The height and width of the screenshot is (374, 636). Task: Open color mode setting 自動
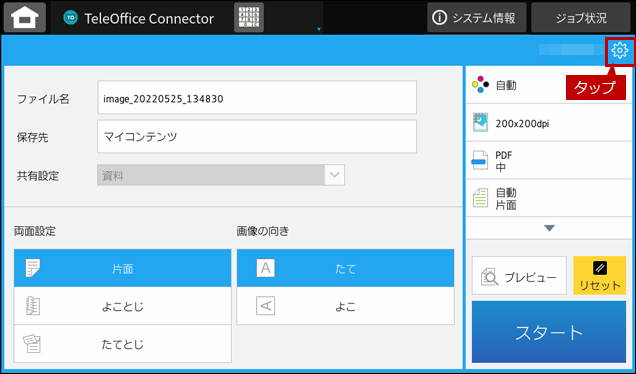(549, 85)
